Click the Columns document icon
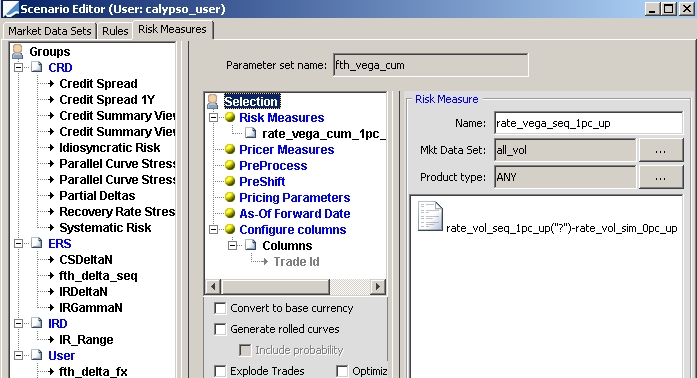This screenshot has height=378, width=697. tap(251, 245)
